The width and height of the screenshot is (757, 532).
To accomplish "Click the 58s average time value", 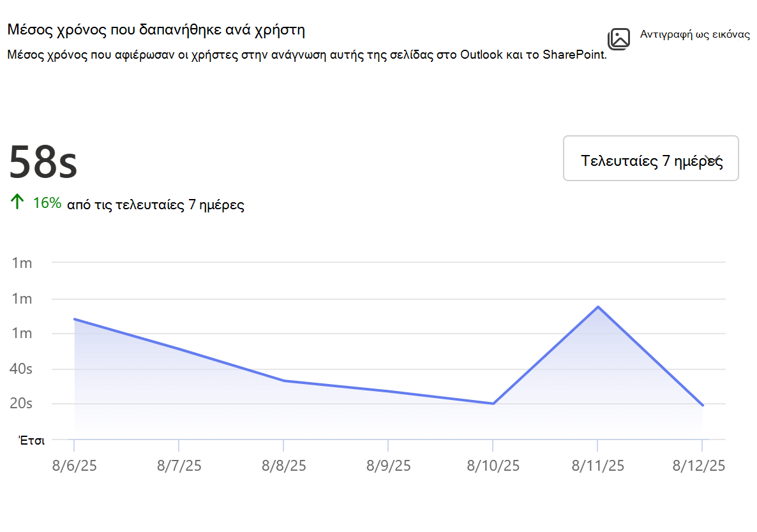I will (43, 162).
